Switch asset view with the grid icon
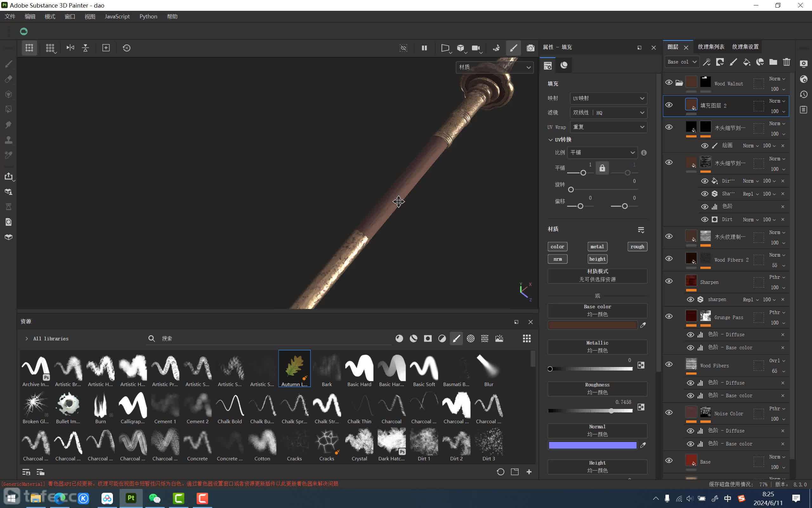812x508 pixels. 527,338
